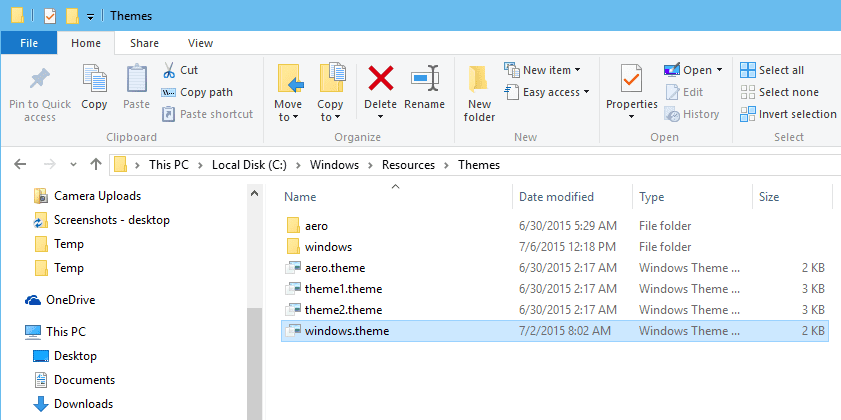Click the Resources breadcrumb
The image size is (841, 420).
click(408, 165)
